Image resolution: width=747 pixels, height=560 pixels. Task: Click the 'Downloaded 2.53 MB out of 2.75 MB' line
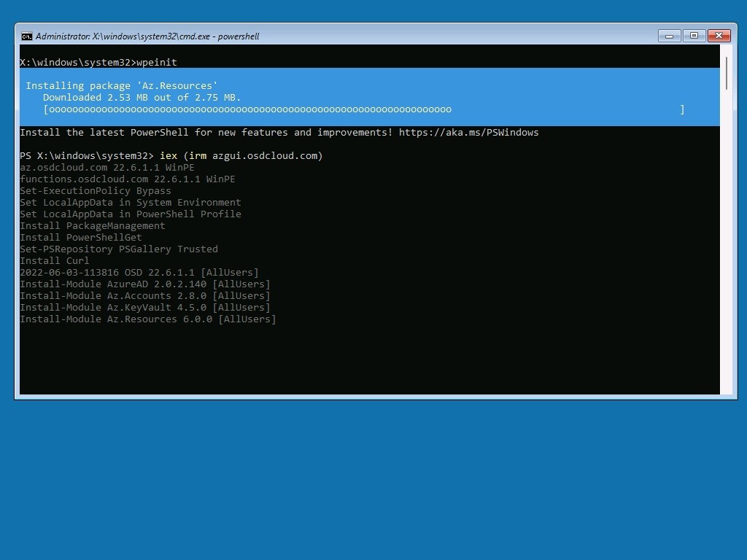pyautogui.click(x=142, y=97)
